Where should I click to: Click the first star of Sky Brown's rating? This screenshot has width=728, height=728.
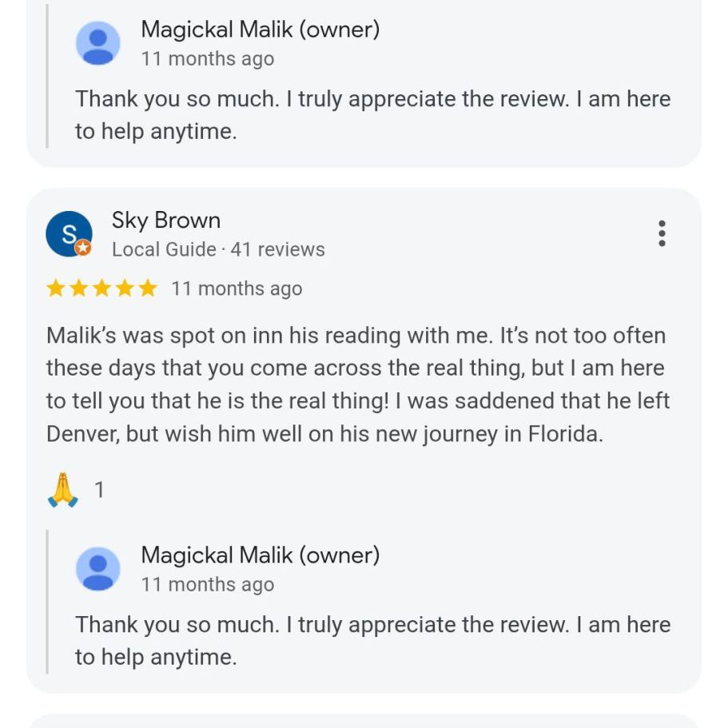[56, 288]
